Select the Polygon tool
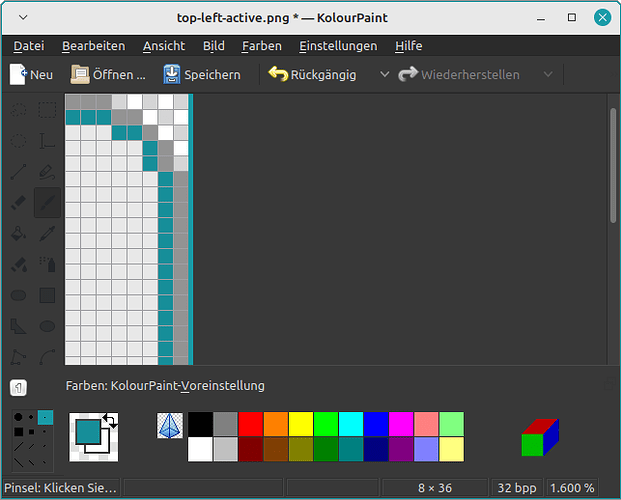 point(18,326)
